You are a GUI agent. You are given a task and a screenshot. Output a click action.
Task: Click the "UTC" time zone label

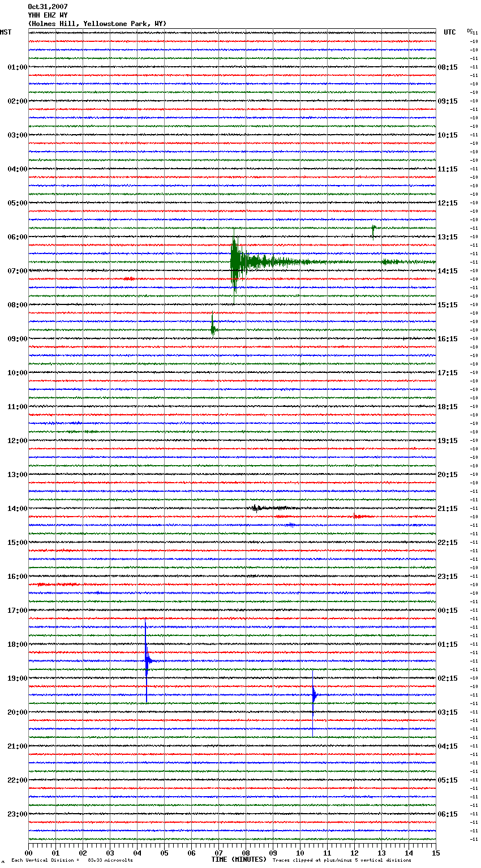(450, 32)
